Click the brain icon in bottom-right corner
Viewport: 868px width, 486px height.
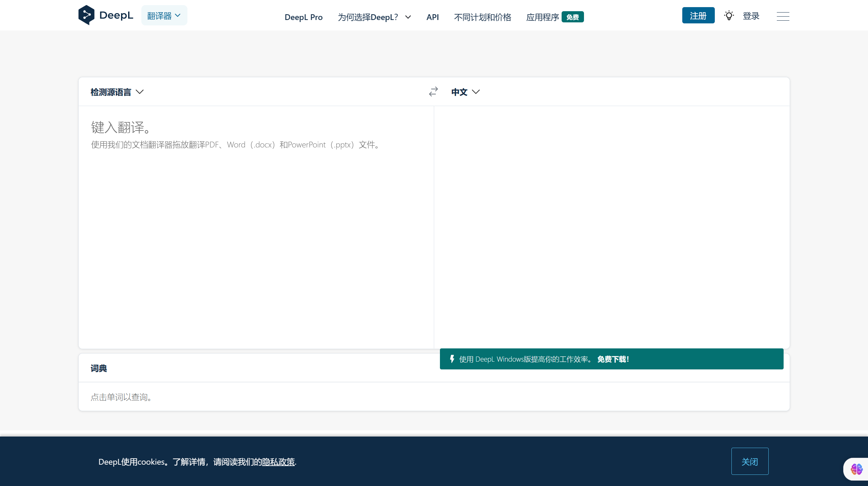856,469
